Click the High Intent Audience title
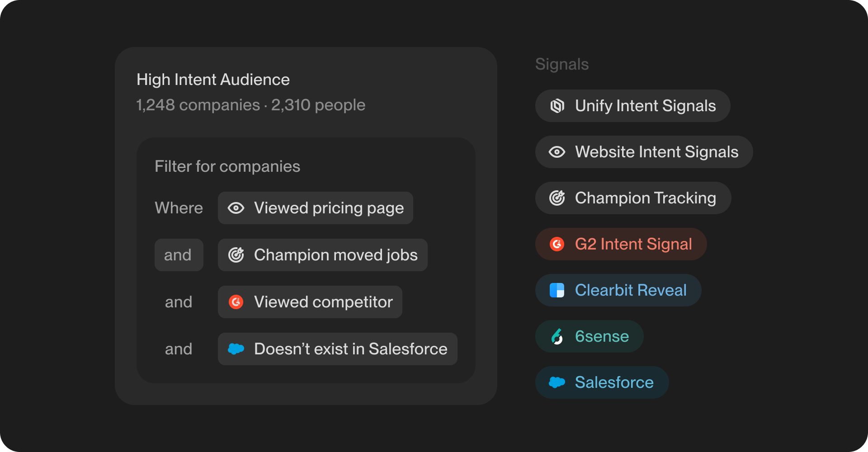The width and height of the screenshot is (868, 452). [213, 80]
